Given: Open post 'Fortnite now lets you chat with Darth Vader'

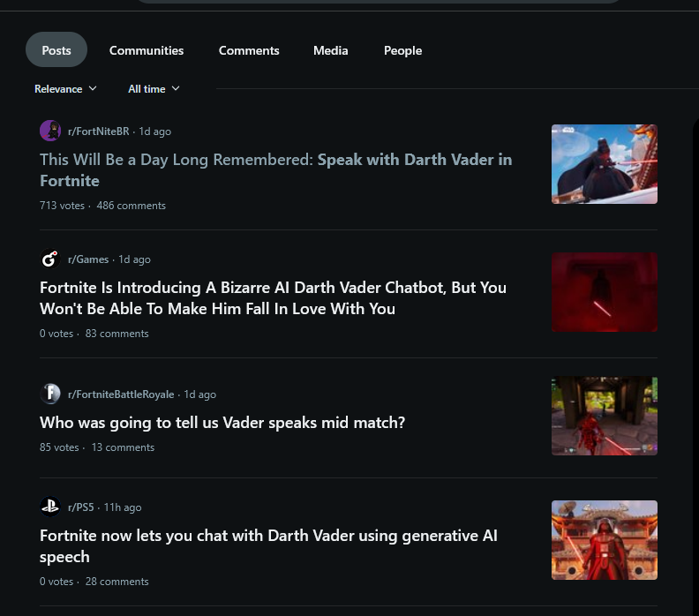Looking at the screenshot, I should pos(268,546).
